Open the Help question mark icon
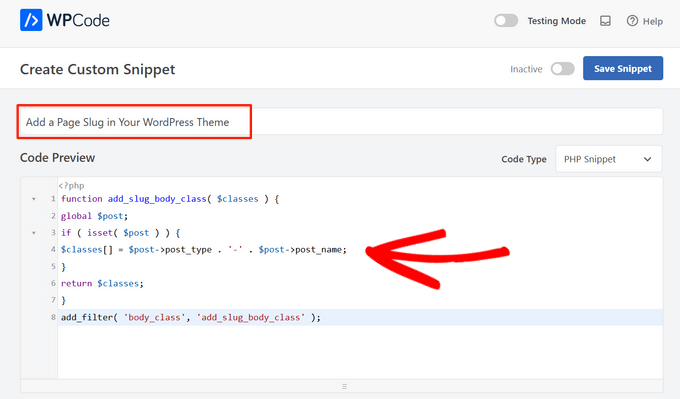Image resolution: width=680 pixels, height=399 pixels. [x=632, y=21]
